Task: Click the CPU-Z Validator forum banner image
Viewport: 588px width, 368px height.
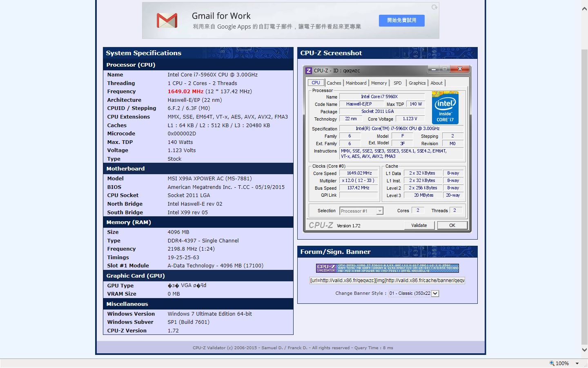Action: [388, 268]
